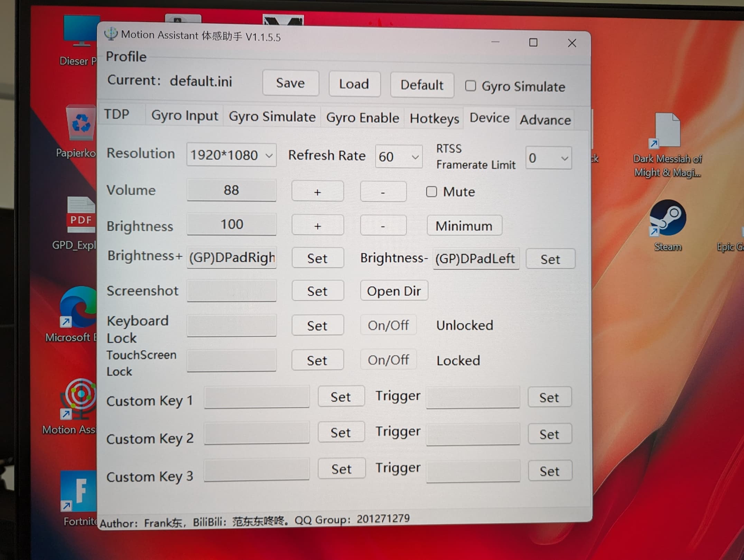Click the Motion Assistant title bar icon

point(111,34)
